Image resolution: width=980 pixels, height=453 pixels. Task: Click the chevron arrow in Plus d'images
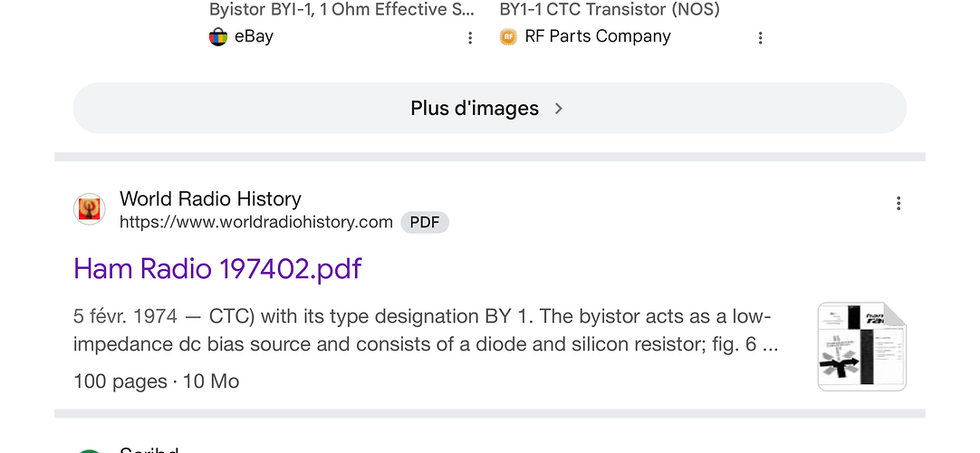(x=559, y=109)
